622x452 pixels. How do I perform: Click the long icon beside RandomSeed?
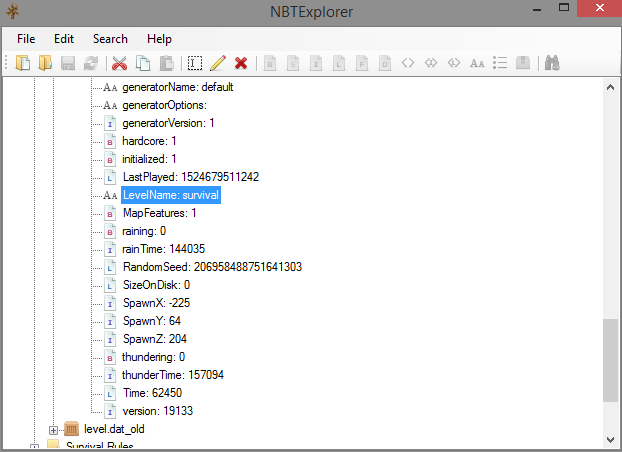click(x=110, y=267)
